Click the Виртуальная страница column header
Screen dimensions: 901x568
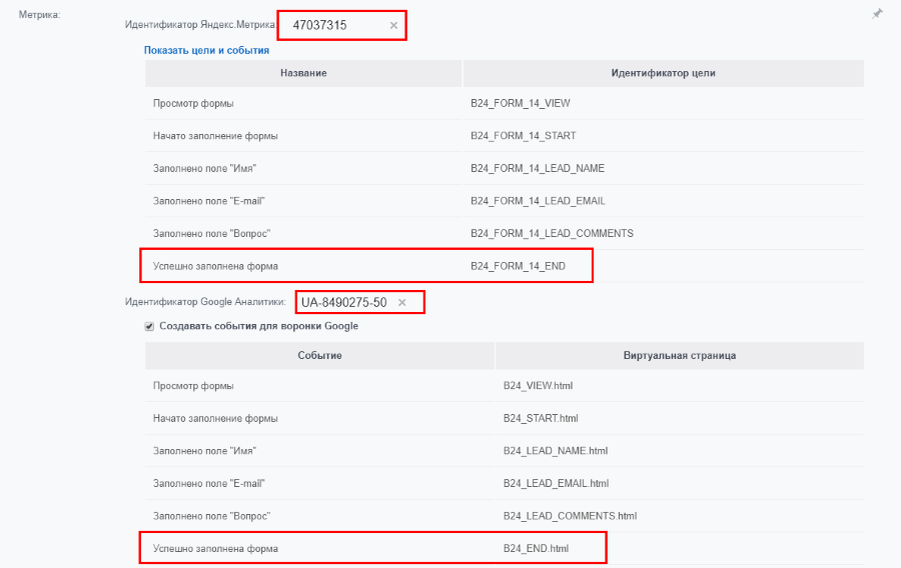[x=679, y=355]
